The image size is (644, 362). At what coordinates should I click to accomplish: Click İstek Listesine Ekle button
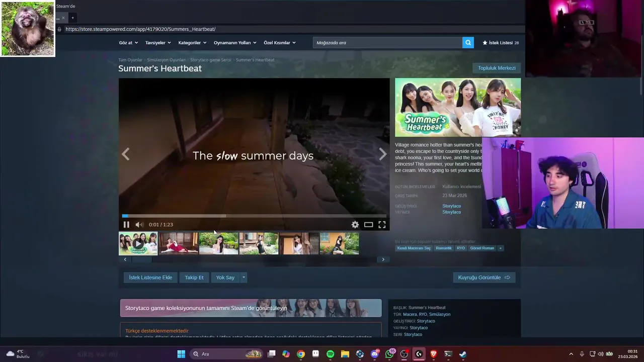click(x=150, y=278)
